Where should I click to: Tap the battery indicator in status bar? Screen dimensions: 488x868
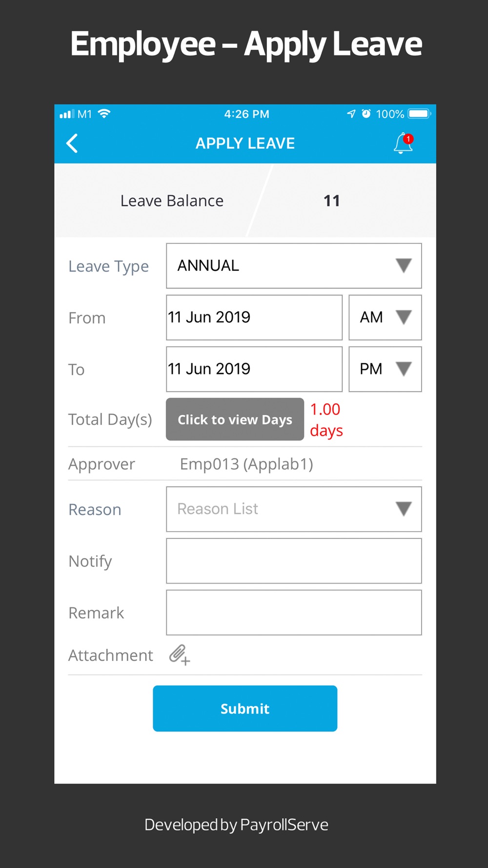pos(419,114)
